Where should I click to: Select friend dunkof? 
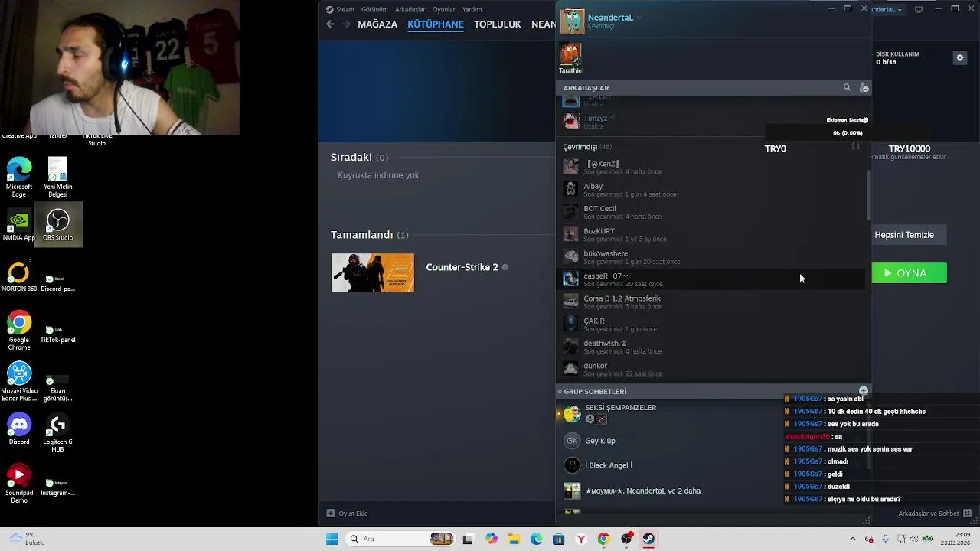(712, 370)
